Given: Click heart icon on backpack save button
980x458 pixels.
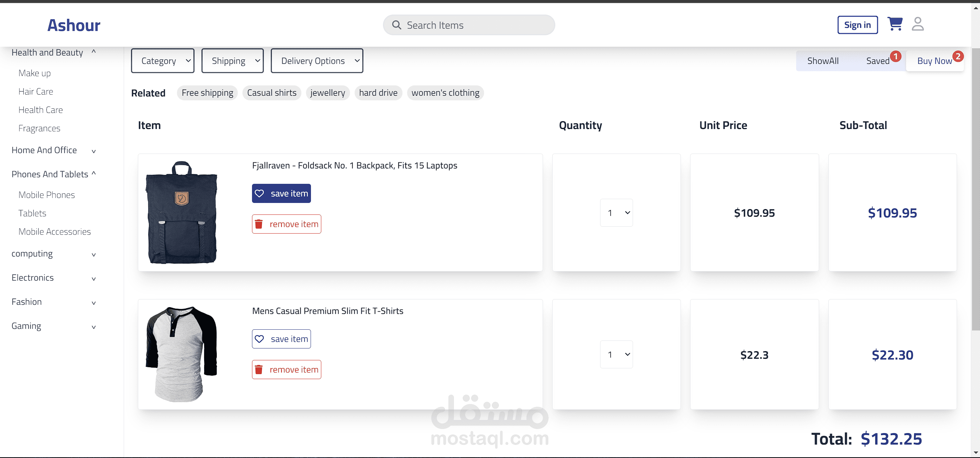Looking at the screenshot, I should pos(259,194).
